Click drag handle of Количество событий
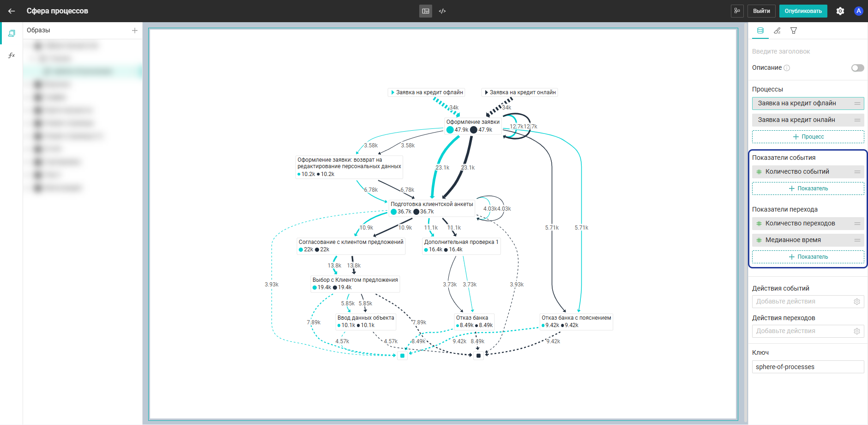Screen dimensions: 868x425 [857, 172]
